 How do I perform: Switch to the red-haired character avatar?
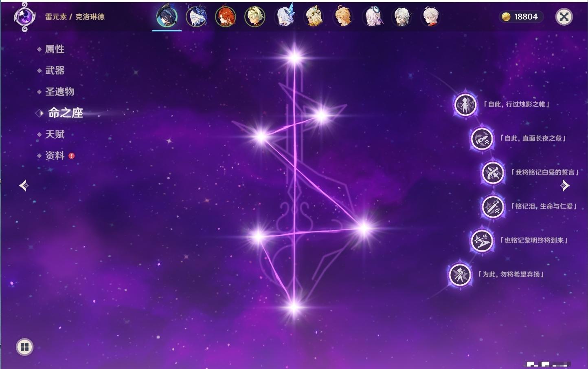[x=226, y=17]
